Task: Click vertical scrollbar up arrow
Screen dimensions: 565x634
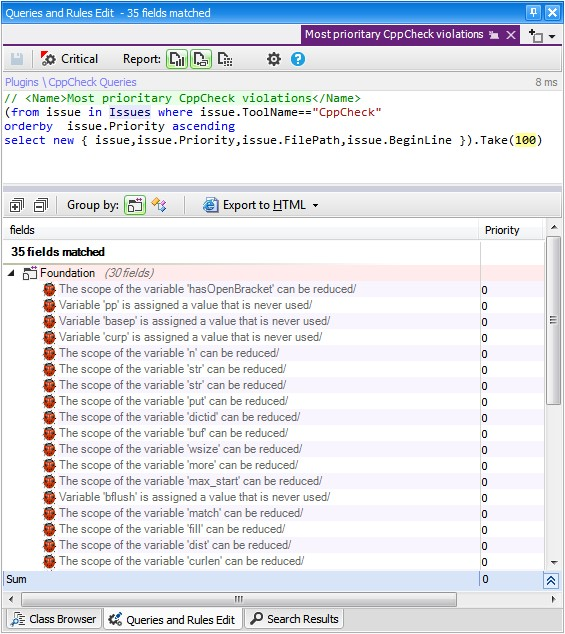Action: tap(554, 228)
